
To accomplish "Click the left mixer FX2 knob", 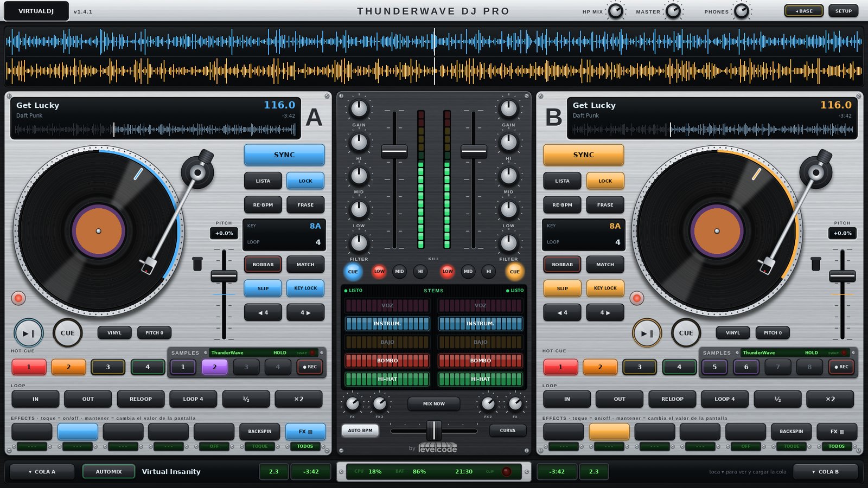I will (x=379, y=403).
